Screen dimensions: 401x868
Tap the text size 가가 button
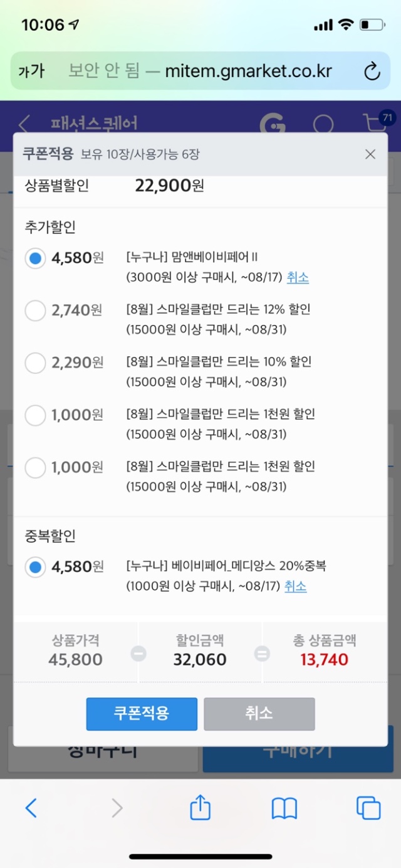(31, 71)
